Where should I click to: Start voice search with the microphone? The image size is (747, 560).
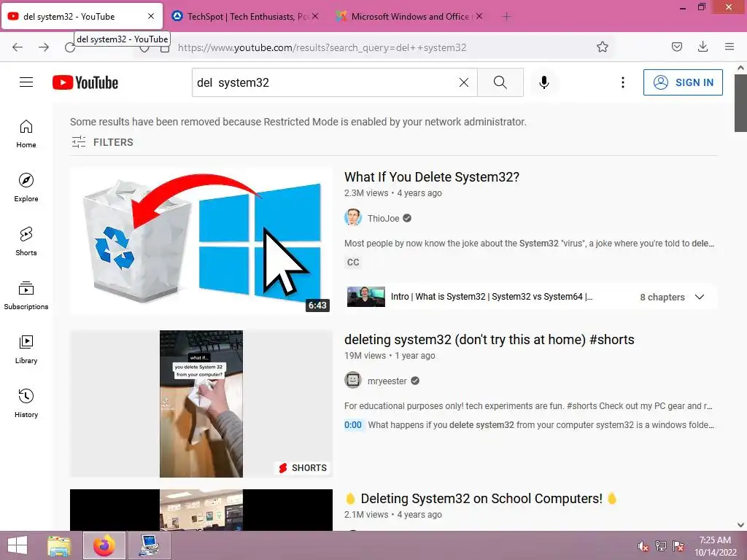544,82
